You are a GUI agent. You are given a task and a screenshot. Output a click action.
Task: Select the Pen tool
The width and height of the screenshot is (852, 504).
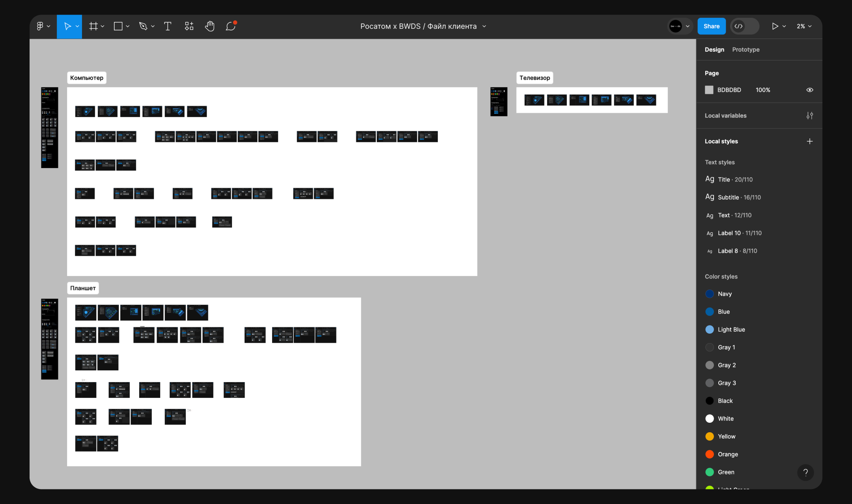pos(143,26)
